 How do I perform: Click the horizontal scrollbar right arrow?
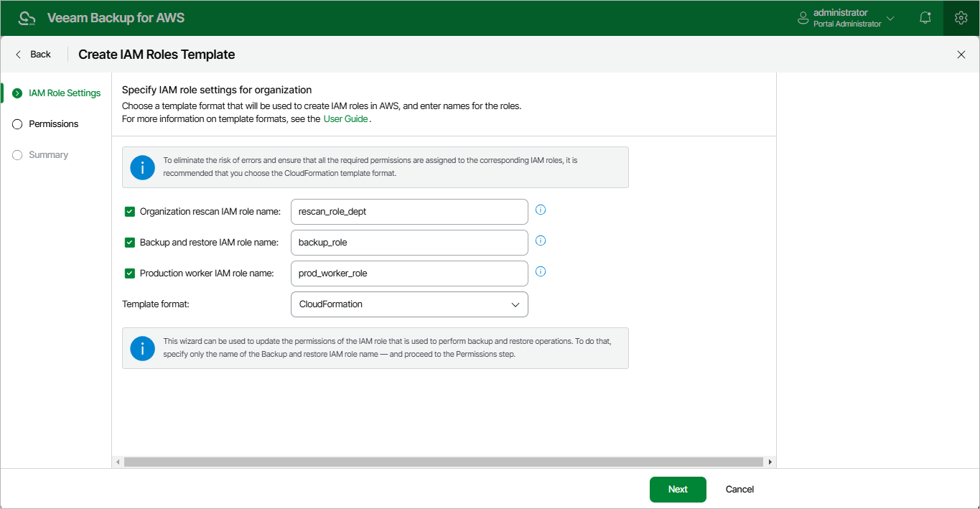coord(770,462)
